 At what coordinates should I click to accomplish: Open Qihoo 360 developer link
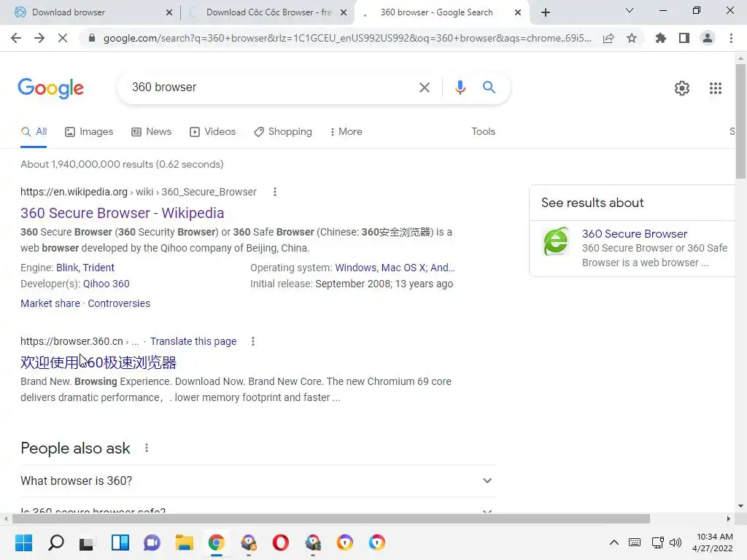point(106,284)
